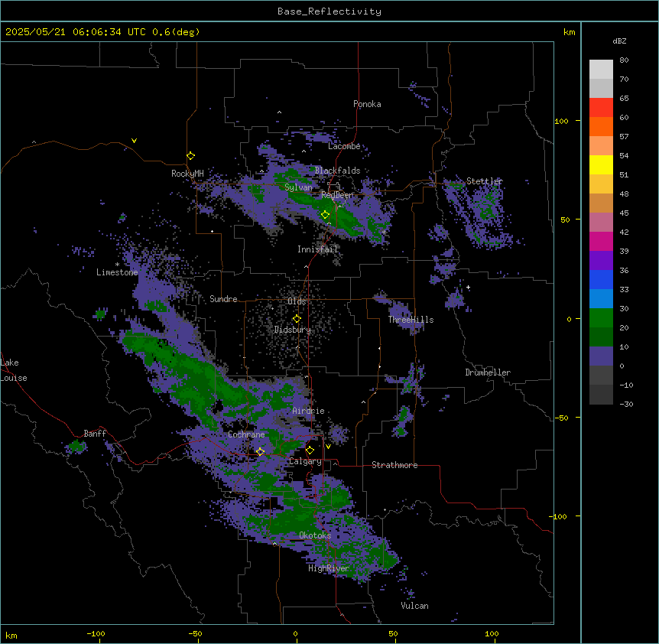
Task: Select the magenta 39 to 42 dBZ swatch
Action: [x=601, y=241]
